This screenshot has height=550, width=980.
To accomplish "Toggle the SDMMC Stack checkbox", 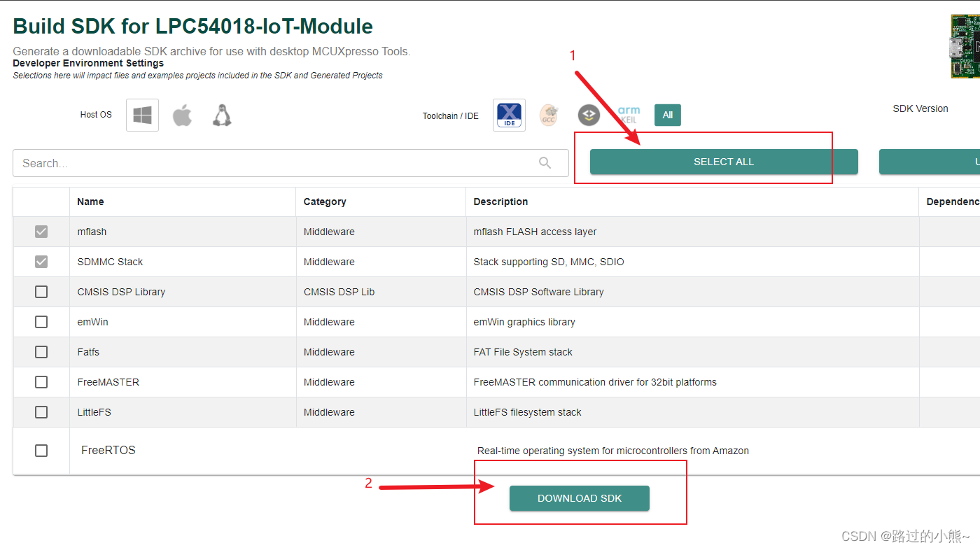I will [41, 262].
